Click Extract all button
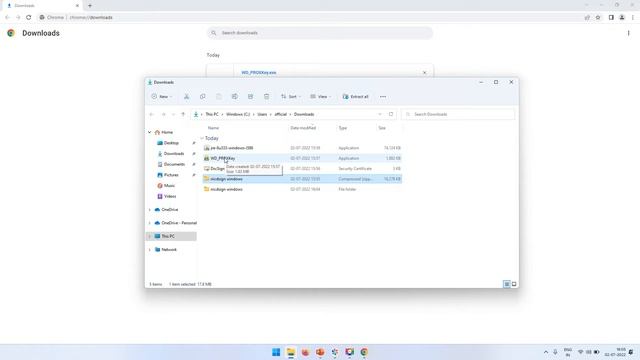 point(356,97)
